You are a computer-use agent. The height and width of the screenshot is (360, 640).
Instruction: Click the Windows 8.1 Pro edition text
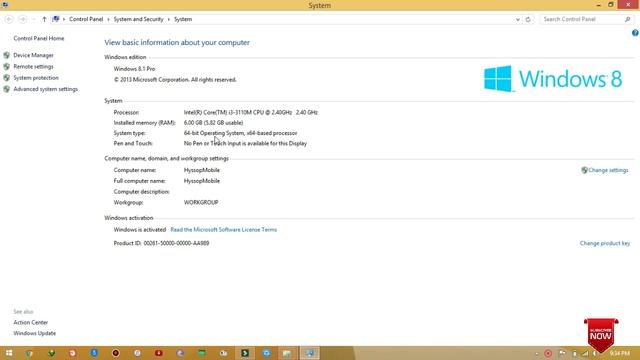click(x=134, y=69)
